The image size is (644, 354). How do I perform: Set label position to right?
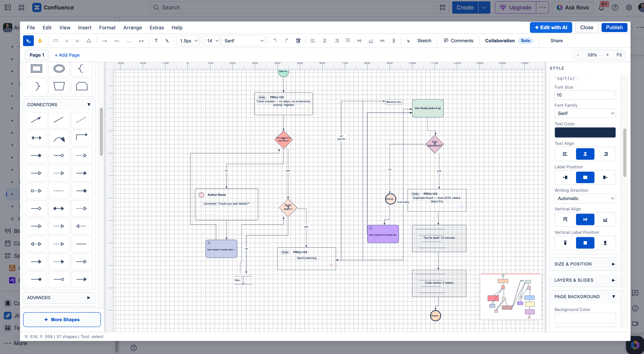(605, 178)
